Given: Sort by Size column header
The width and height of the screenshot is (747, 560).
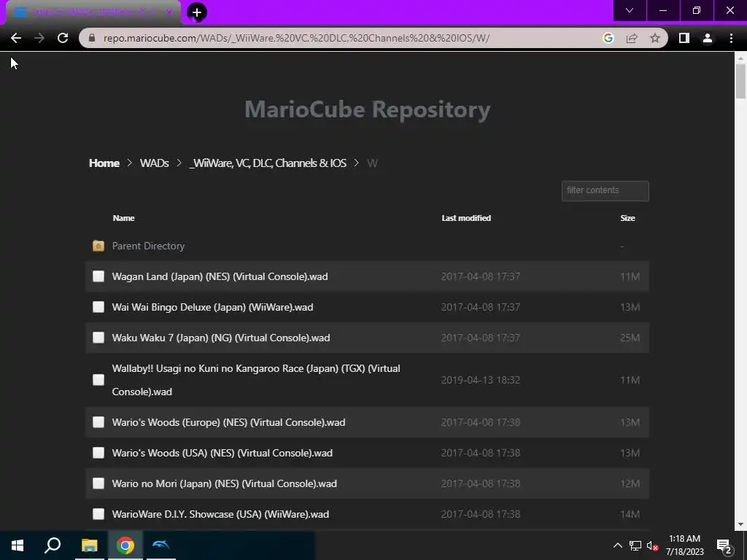Looking at the screenshot, I should pyautogui.click(x=627, y=218).
